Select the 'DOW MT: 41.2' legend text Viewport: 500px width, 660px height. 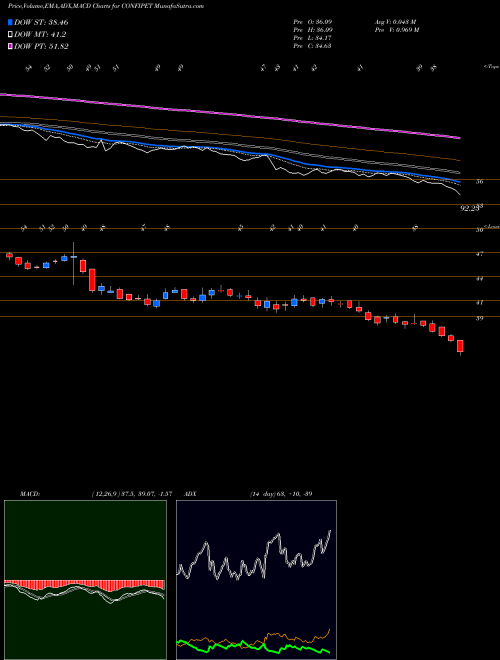point(40,35)
